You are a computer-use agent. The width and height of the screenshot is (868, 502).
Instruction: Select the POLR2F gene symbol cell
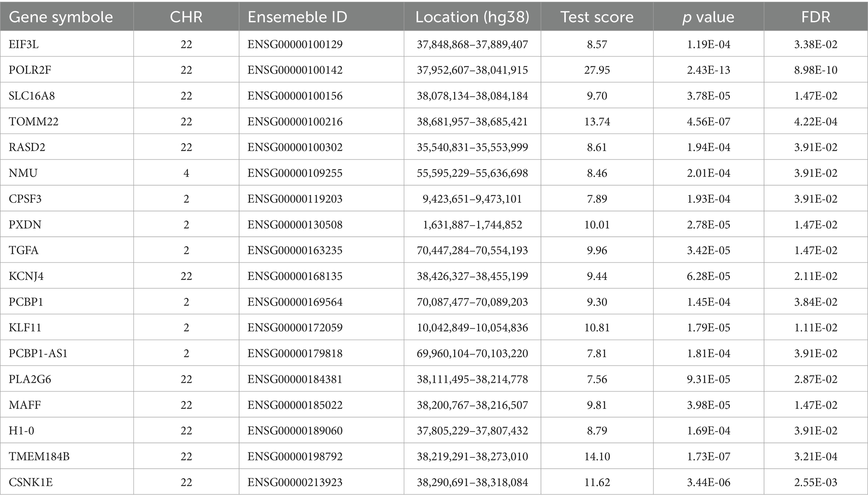tap(30, 70)
